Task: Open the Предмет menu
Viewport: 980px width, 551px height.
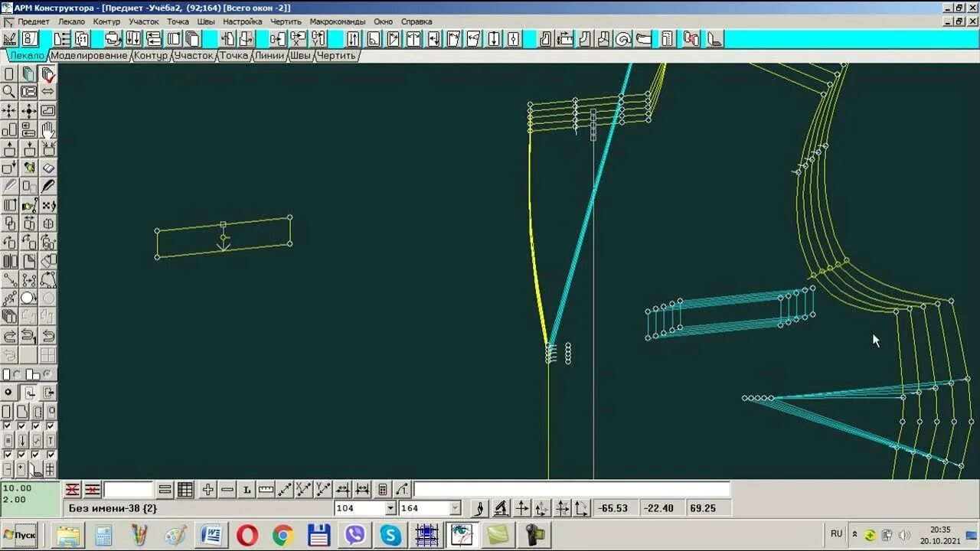Action: click(x=34, y=21)
